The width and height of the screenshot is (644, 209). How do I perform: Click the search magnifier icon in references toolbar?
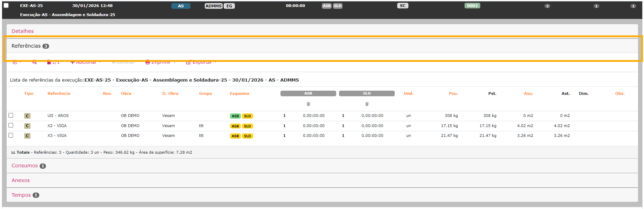point(34,62)
